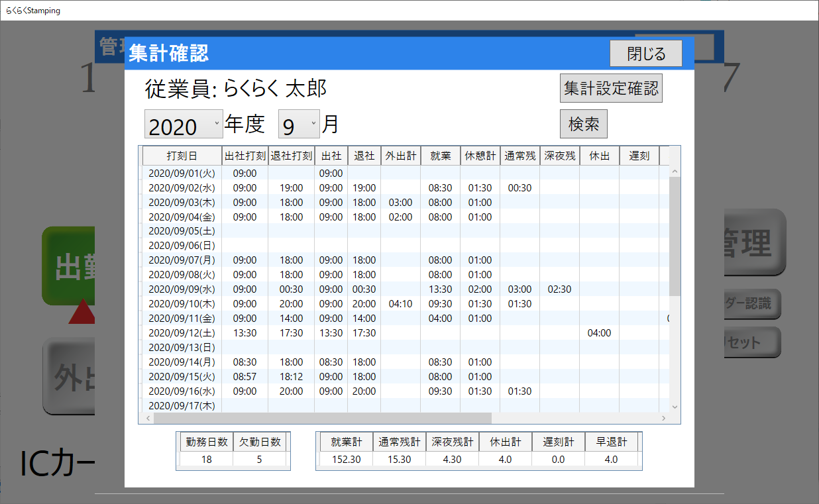Screen dimensions: 819x504
Task: Click the 就業 column header
Action: point(440,156)
